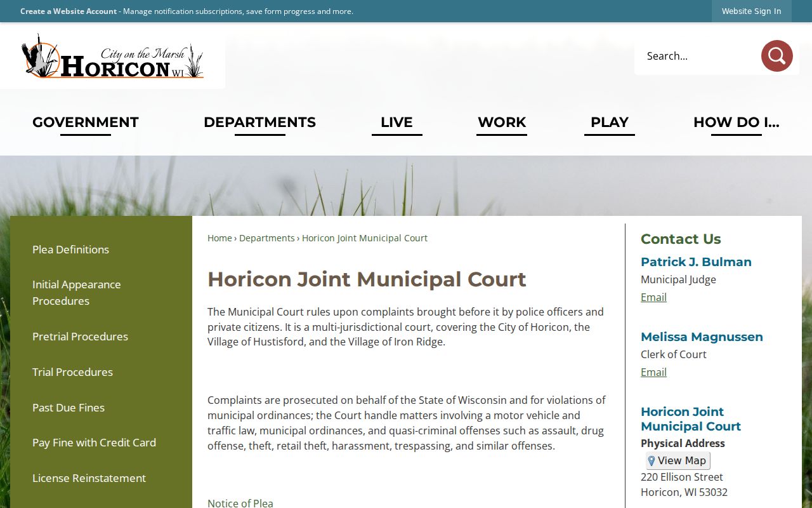Go to Pretrial Procedures
This screenshot has height=508, width=812.
pyautogui.click(x=80, y=337)
